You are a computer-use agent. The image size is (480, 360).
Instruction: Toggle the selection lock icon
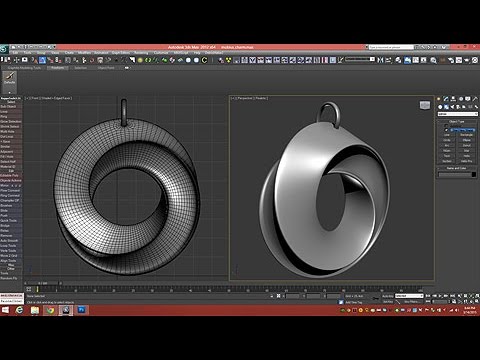point(272,296)
